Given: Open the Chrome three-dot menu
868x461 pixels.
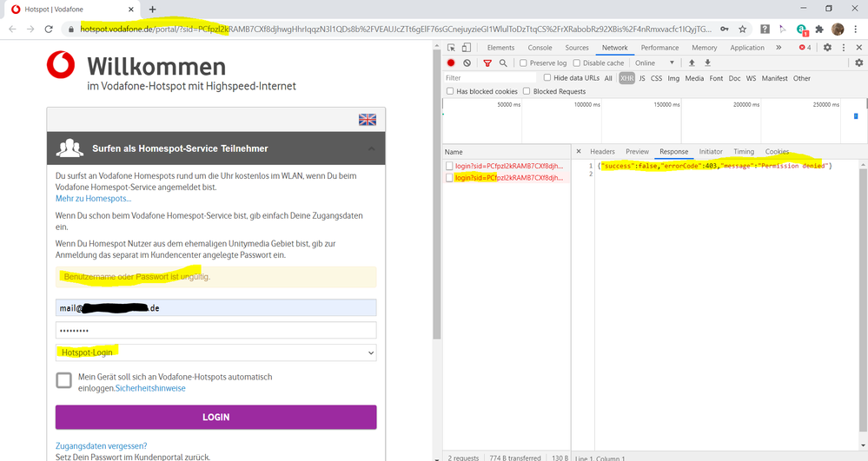Looking at the screenshot, I should 855,30.
